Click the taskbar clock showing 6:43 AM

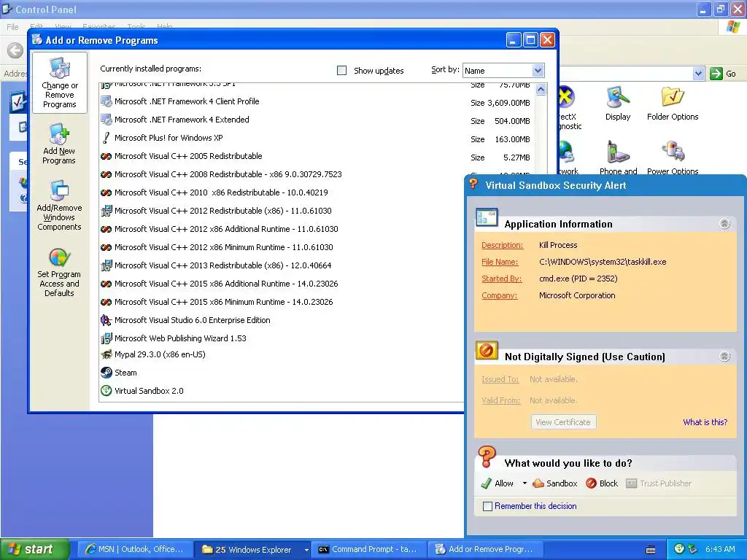pos(720,549)
